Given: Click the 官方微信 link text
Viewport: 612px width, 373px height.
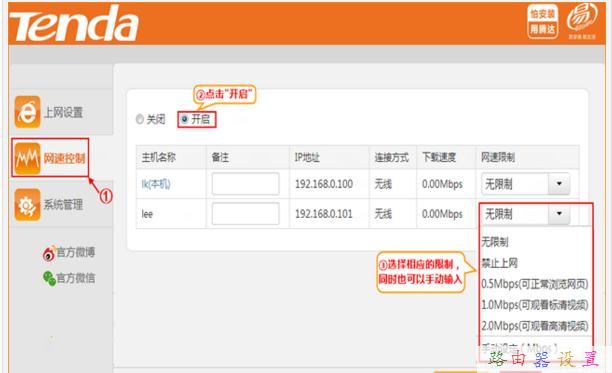Looking at the screenshot, I should click(x=76, y=278).
